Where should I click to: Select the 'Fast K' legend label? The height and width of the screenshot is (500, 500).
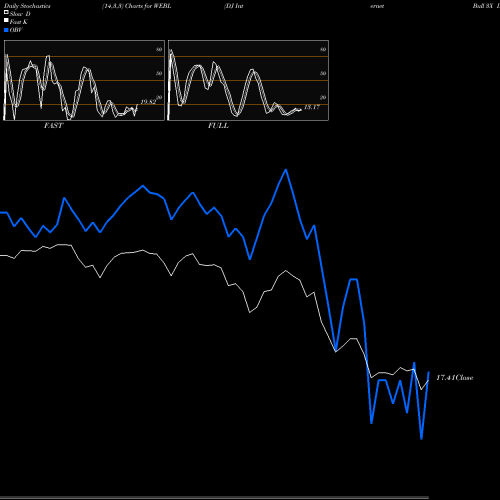click(x=19, y=22)
